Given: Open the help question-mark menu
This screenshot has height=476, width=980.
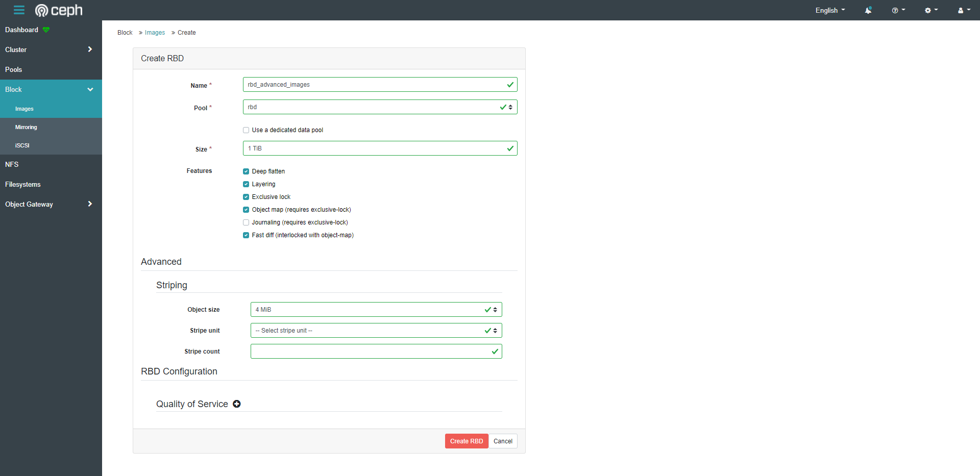Looking at the screenshot, I should (x=898, y=10).
